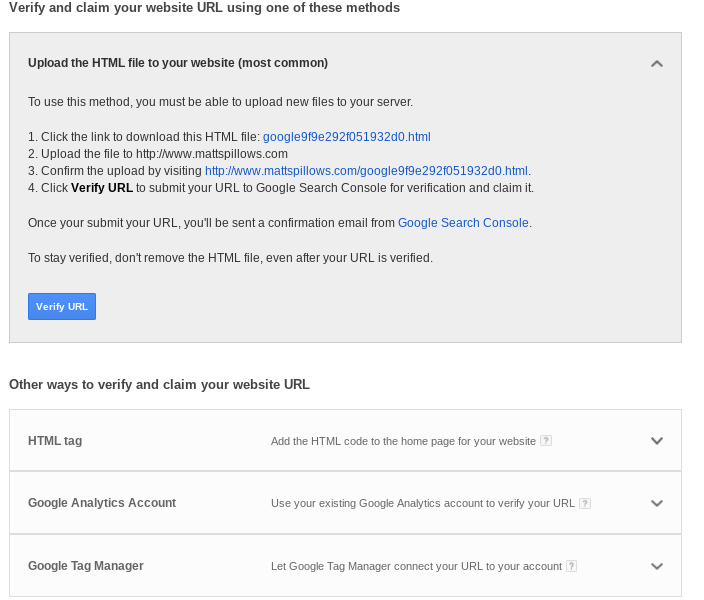This screenshot has width=704, height=600.
Task: Click 'Let Google Tag Manager connect your URL' text
Action: [x=416, y=566]
